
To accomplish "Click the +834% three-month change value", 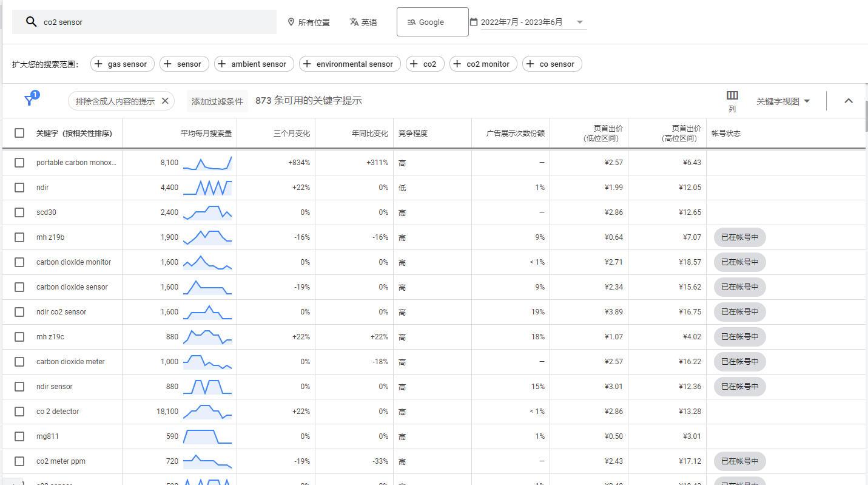I will click(299, 163).
